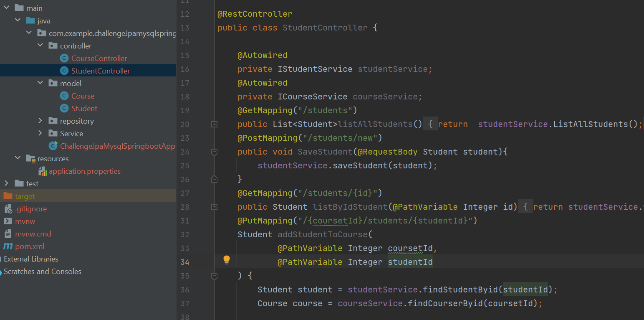Open the Student model class
Viewport: 644px width, 320px height.
pyautogui.click(x=84, y=109)
